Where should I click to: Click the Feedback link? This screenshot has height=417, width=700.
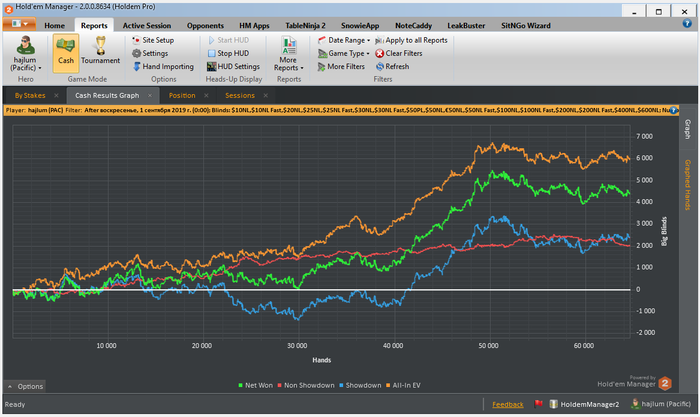(507, 404)
